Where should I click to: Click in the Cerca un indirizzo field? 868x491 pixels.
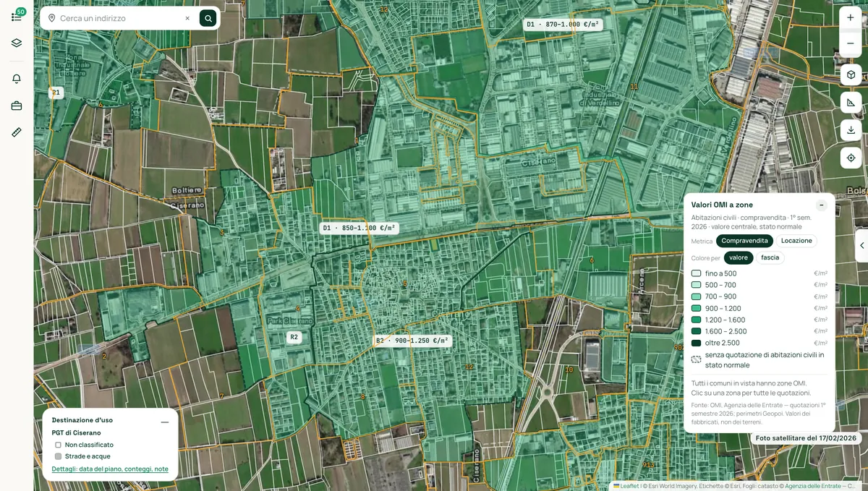tap(119, 18)
